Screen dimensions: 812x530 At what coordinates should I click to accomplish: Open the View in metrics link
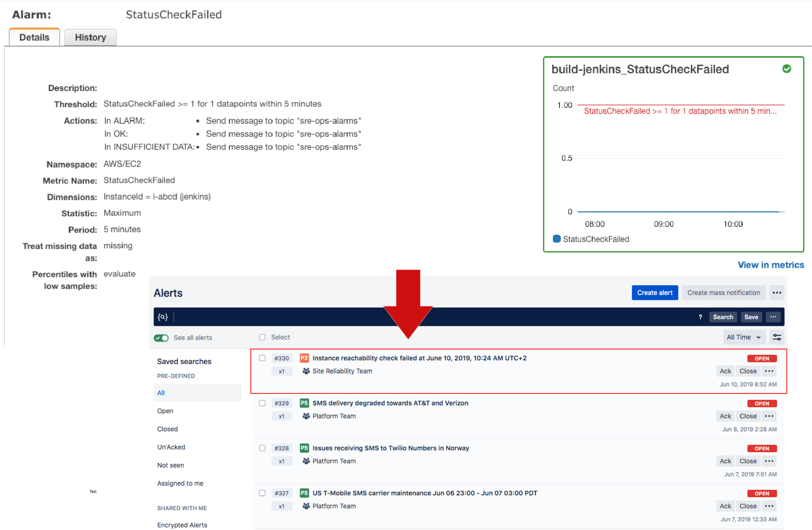771,265
